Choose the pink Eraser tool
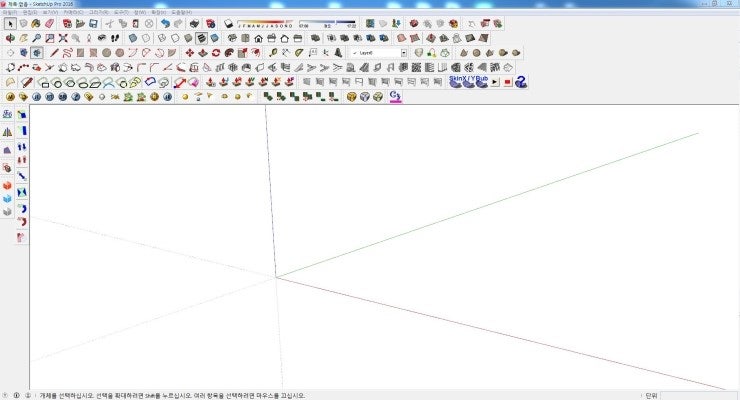This screenshot has height=400, width=740. [x=49, y=23]
